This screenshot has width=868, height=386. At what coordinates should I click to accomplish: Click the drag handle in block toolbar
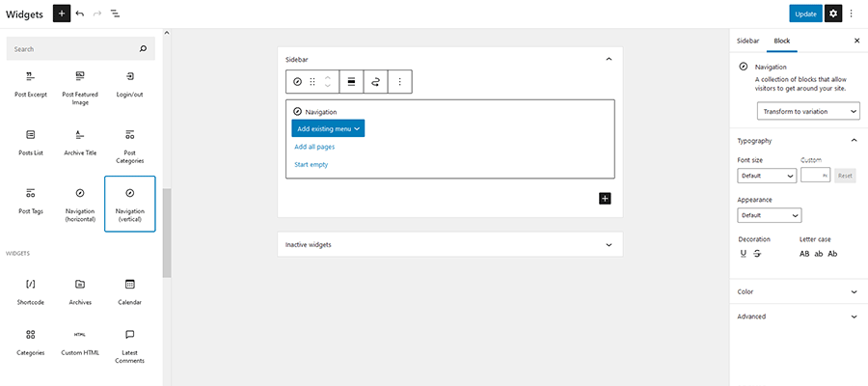coord(312,82)
